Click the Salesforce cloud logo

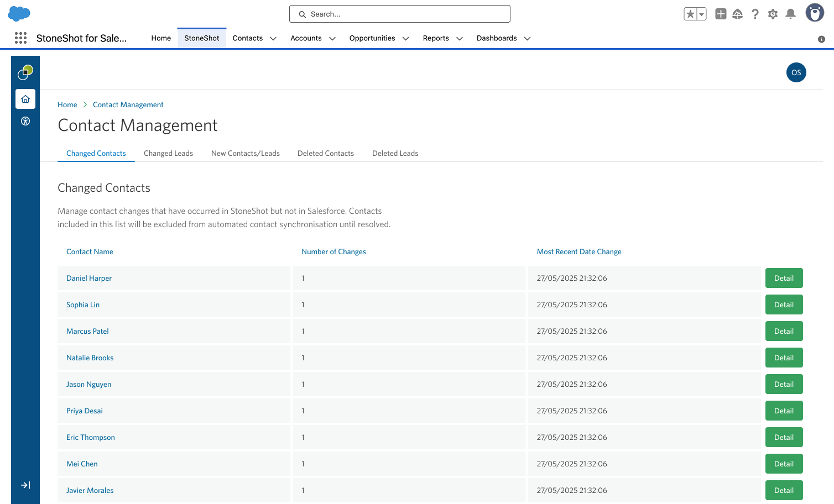click(x=19, y=14)
